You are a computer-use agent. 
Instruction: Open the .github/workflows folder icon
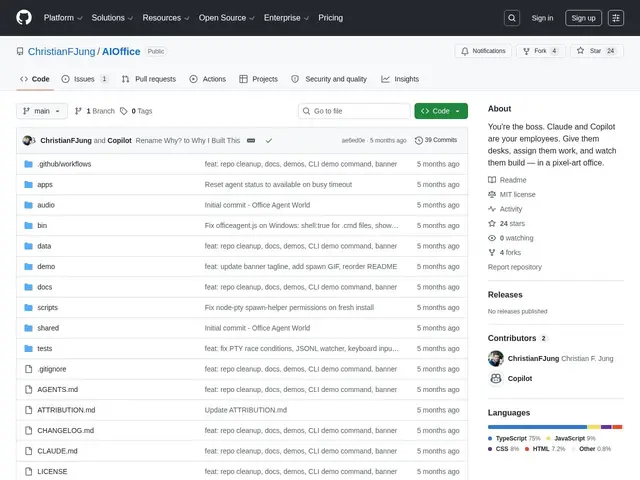28,164
